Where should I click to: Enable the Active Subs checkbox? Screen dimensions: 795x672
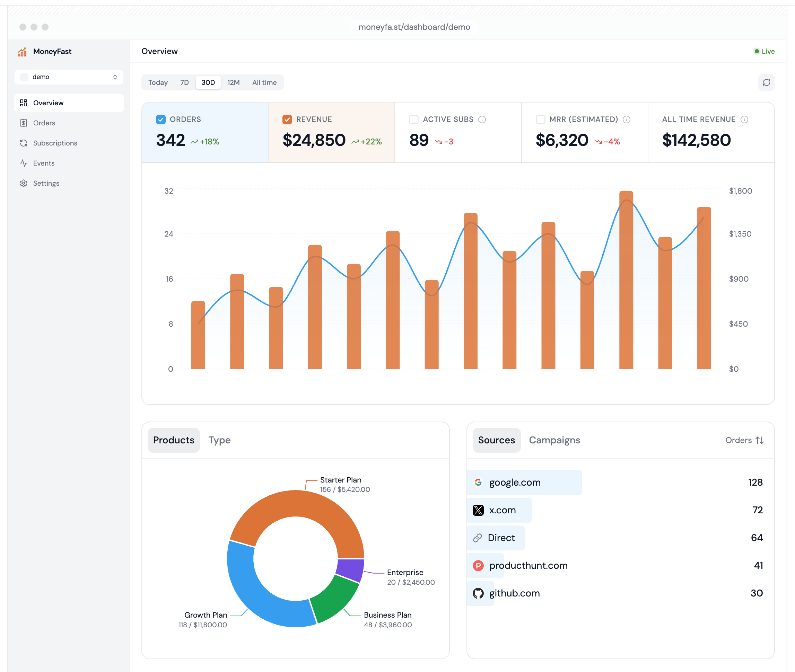[x=413, y=120]
